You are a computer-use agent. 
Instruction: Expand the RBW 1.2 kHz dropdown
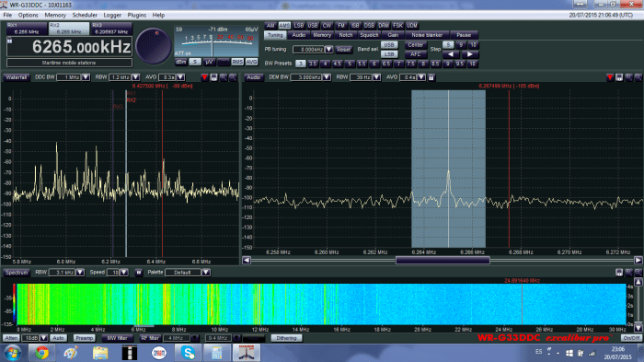136,77
